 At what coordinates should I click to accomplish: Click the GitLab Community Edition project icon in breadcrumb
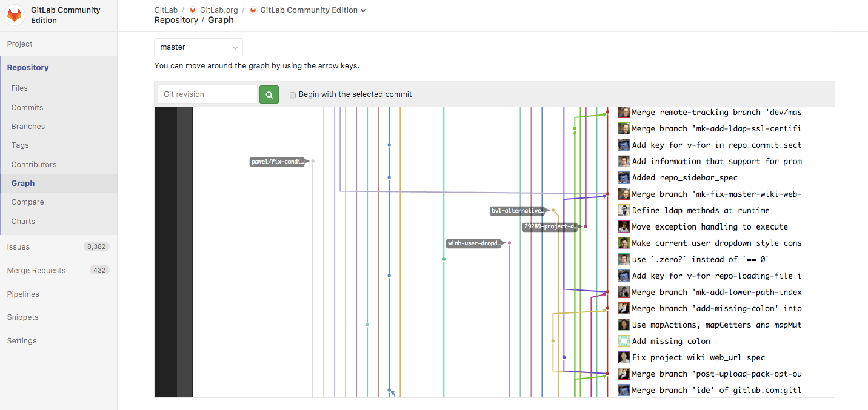point(255,10)
